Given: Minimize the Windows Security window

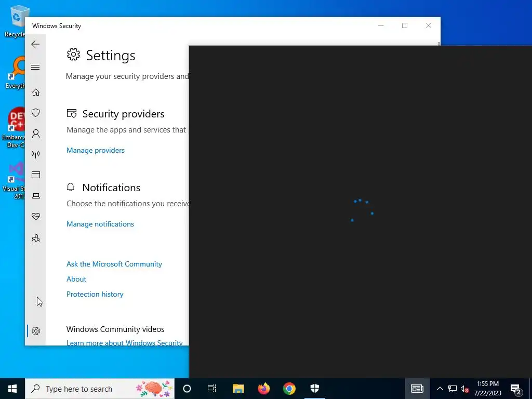Looking at the screenshot, I should pos(381,26).
